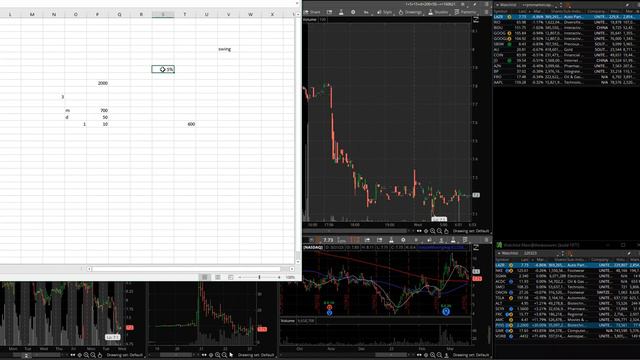
Task: Select the ALT row in lower watchlist
Action: [x=567, y=303]
